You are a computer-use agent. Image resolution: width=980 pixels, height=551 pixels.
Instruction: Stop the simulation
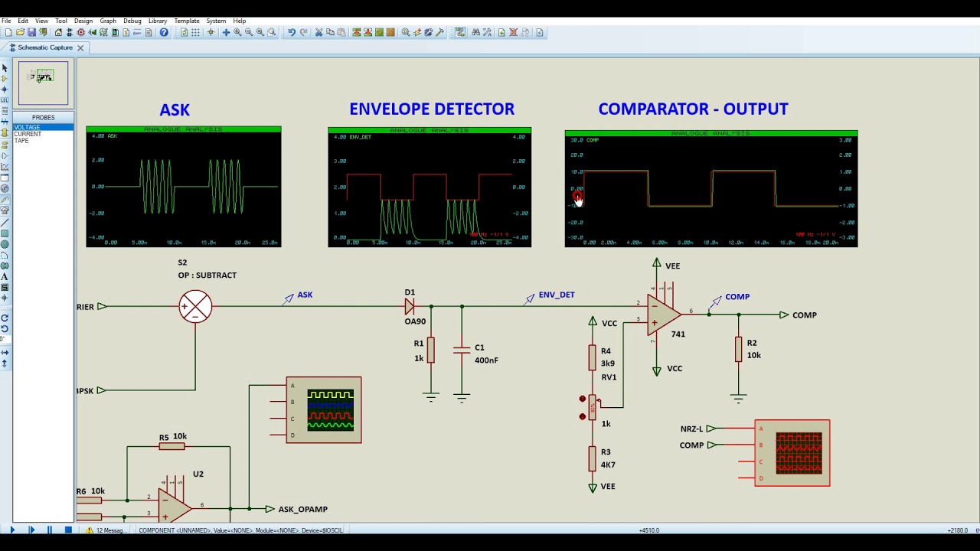pos(68,530)
